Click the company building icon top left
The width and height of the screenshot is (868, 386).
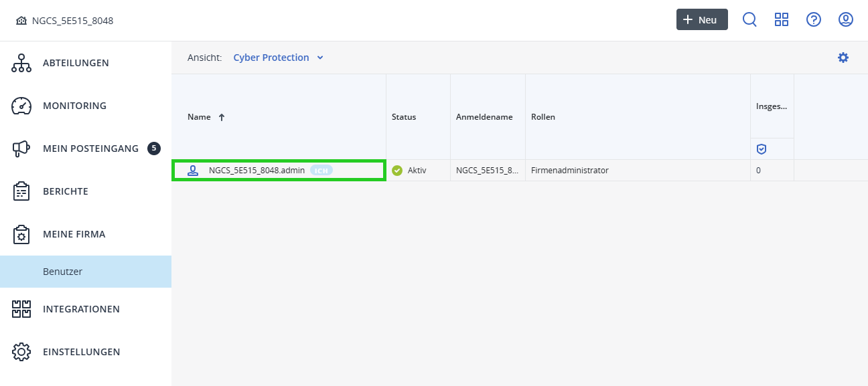click(22, 20)
